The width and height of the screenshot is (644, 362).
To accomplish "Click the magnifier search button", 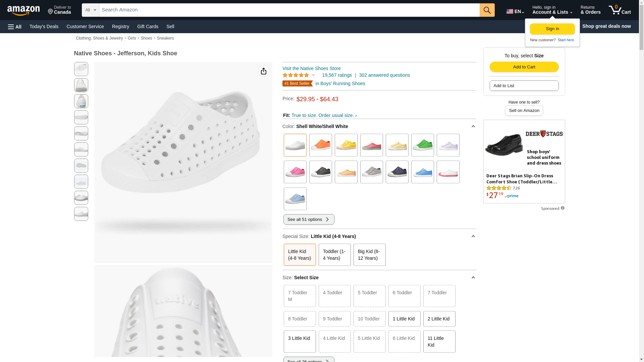I will coord(487,10).
